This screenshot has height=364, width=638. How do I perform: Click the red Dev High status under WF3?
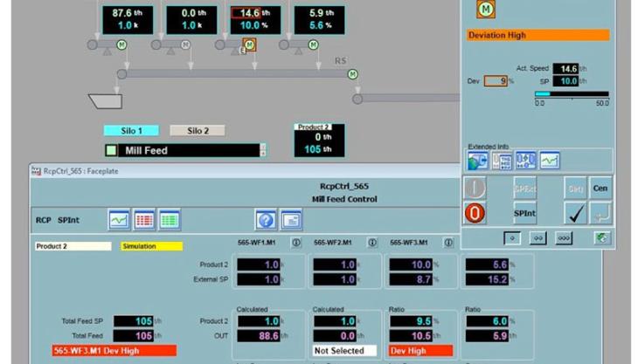[421, 351]
